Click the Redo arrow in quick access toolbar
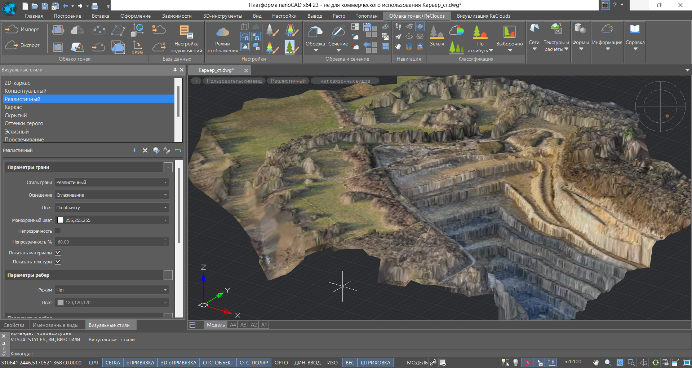This screenshot has width=692, height=368. pos(80,6)
